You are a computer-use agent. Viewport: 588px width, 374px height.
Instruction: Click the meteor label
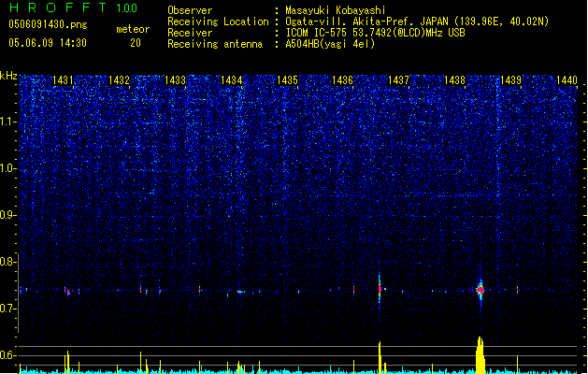coord(133,29)
